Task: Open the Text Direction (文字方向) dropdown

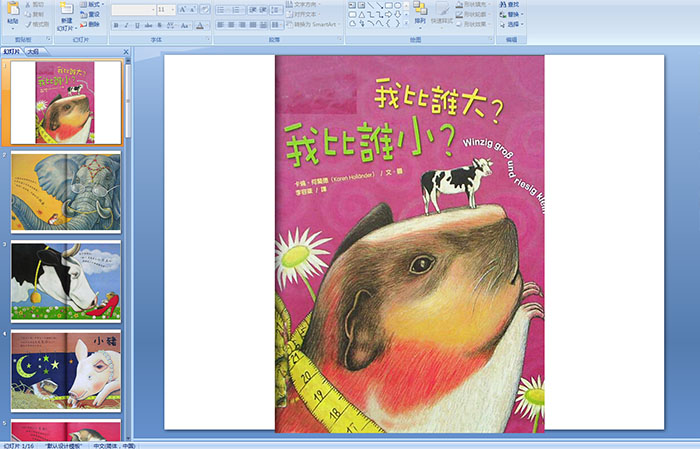Action: 304,4
